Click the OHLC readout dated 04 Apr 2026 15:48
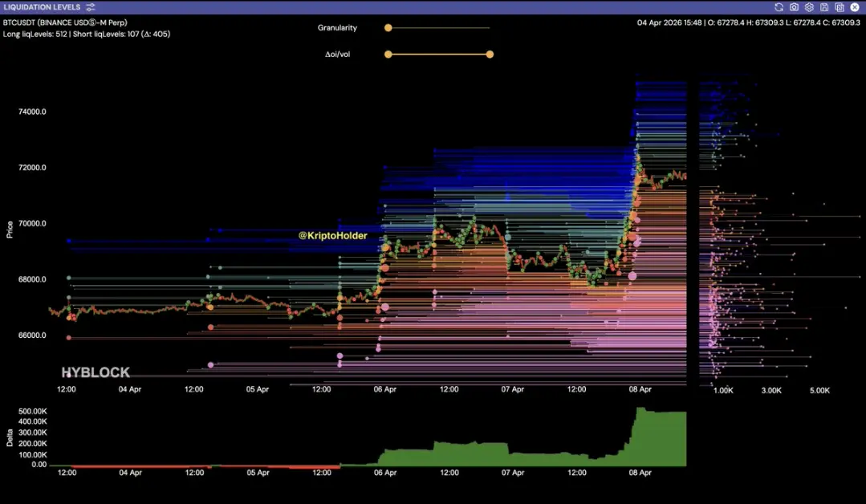 click(x=749, y=22)
